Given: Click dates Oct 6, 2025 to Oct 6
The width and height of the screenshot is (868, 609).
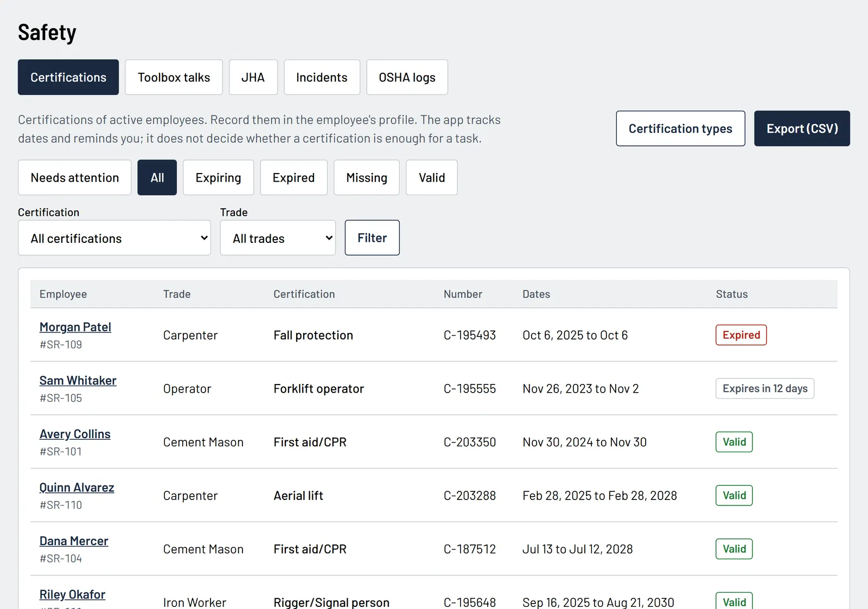Looking at the screenshot, I should [575, 335].
